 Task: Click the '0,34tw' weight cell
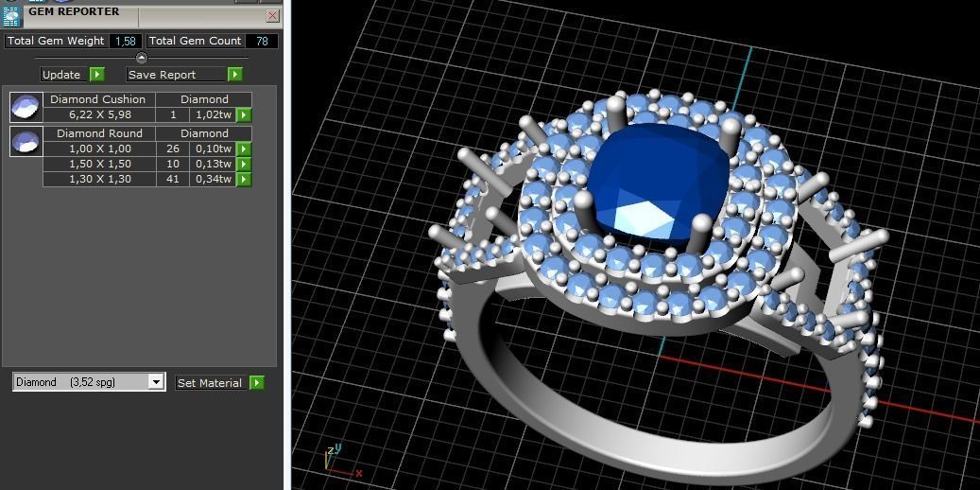pos(213,179)
